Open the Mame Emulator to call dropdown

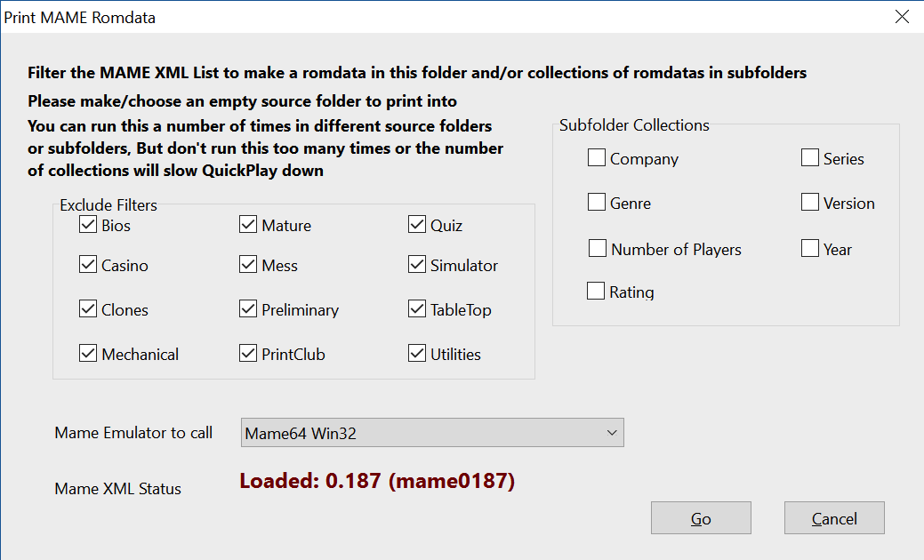(x=432, y=433)
